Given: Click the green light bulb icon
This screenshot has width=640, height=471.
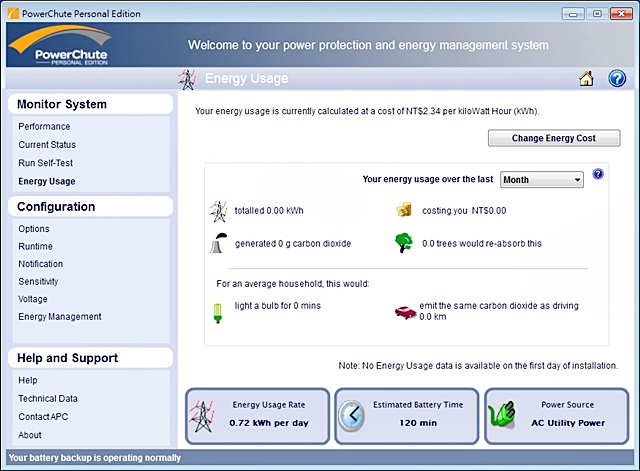Looking at the screenshot, I should pos(218,313).
